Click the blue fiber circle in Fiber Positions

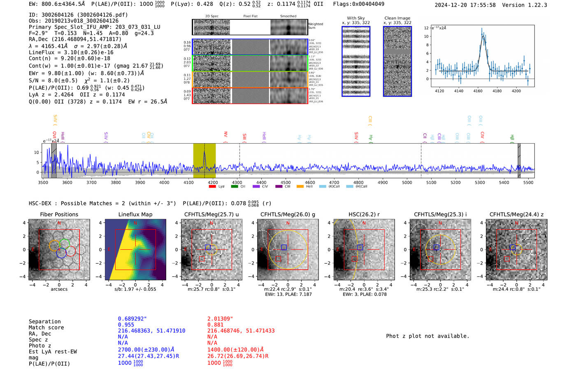[x=61, y=253]
